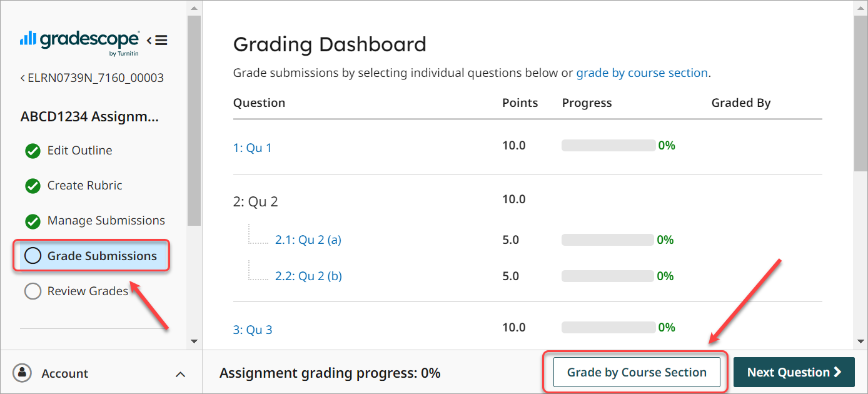Click the green checkmark beside Manage Submissions

(33, 220)
